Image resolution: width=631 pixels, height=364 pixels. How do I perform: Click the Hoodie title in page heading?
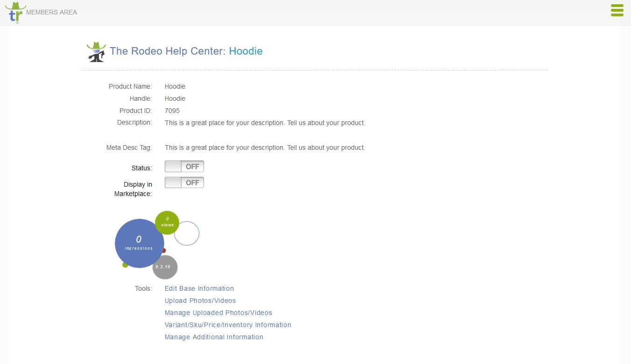246,51
